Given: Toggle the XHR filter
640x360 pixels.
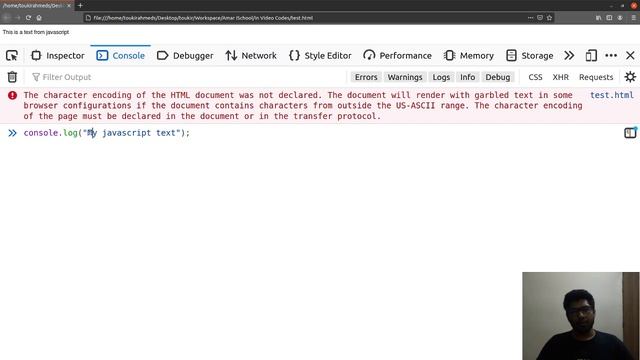Looking at the screenshot, I should click(560, 77).
